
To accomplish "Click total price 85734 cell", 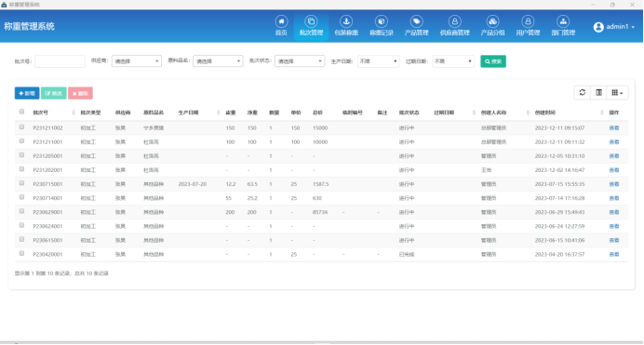I will tap(320, 212).
